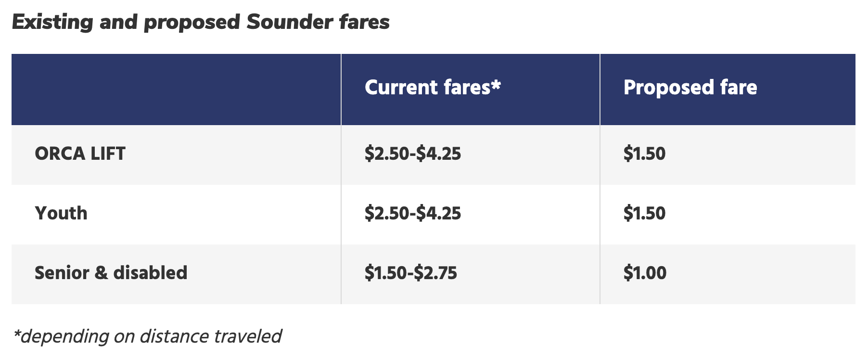Click the "*depending on distance traveled" footnote
The image size is (868, 359).
tap(147, 336)
